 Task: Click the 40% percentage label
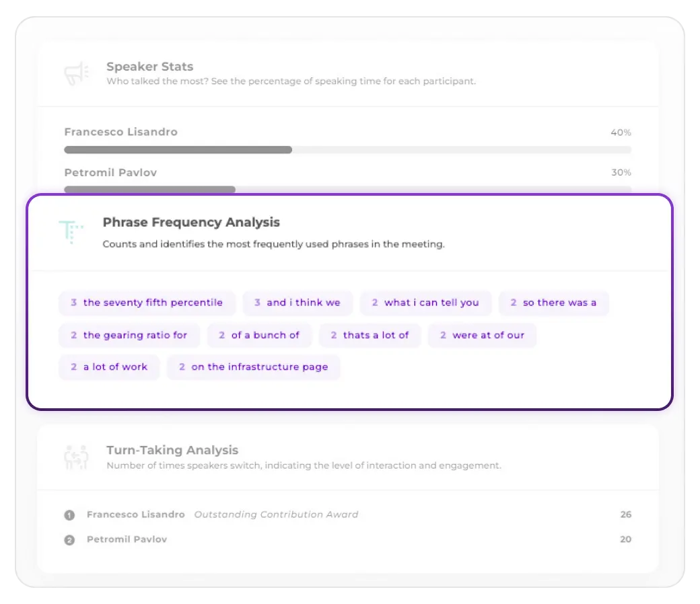pyautogui.click(x=620, y=132)
